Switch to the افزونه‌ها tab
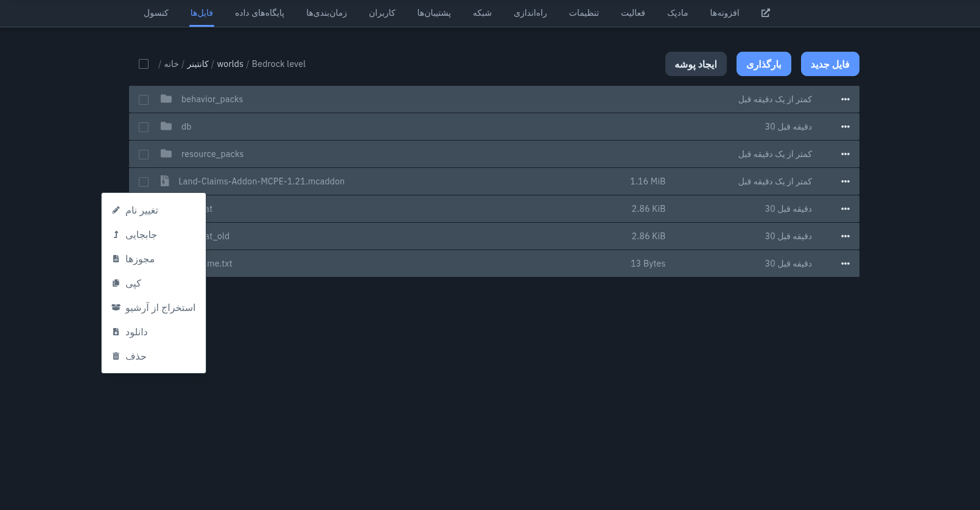 tap(725, 13)
